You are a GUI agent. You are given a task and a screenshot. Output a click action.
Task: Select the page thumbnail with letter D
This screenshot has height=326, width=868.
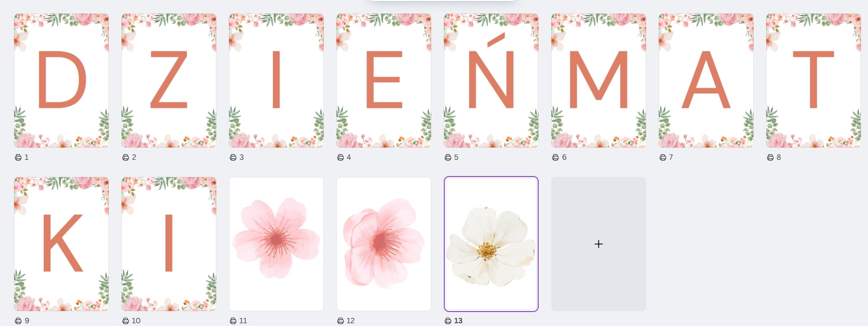click(x=61, y=80)
